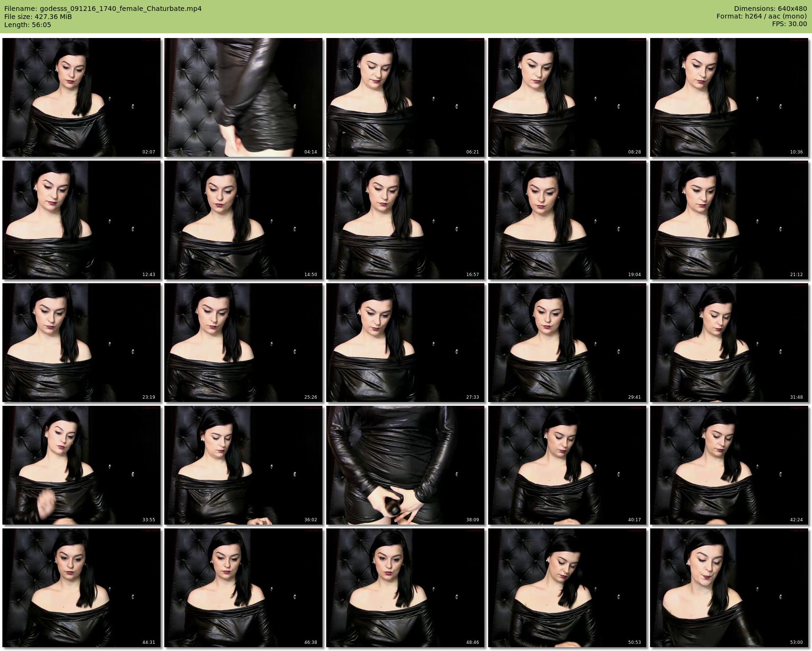Select the final frame at 53:00
This screenshot has height=651, width=812.
729,588
